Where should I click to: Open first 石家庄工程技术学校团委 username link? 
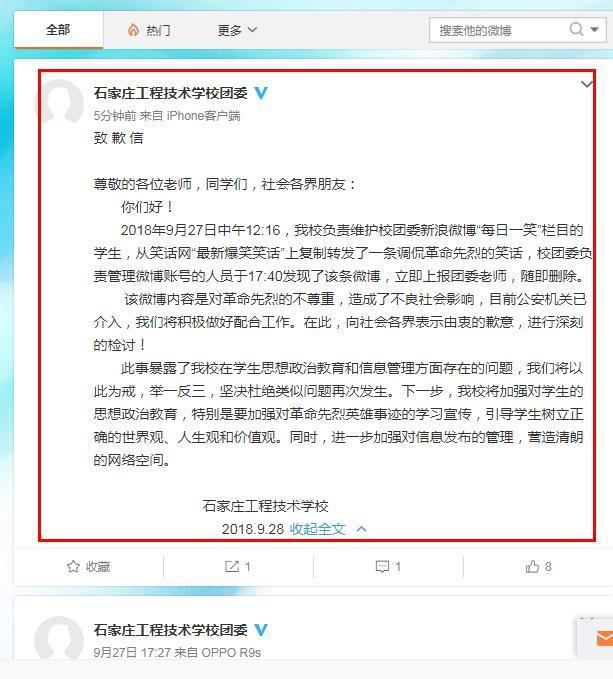pyautogui.click(x=171, y=93)
